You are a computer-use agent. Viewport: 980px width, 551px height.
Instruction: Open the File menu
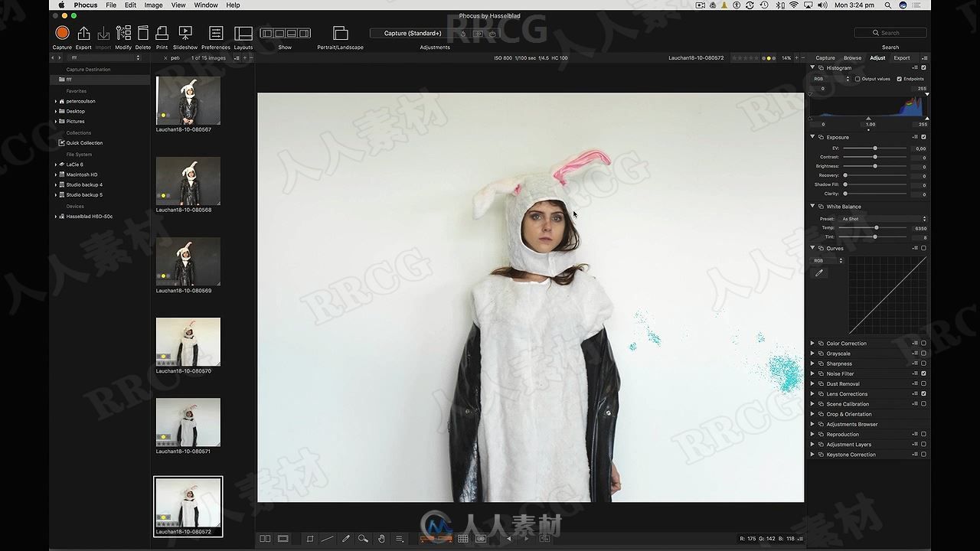pyautogui.click(x=111, y=5)
